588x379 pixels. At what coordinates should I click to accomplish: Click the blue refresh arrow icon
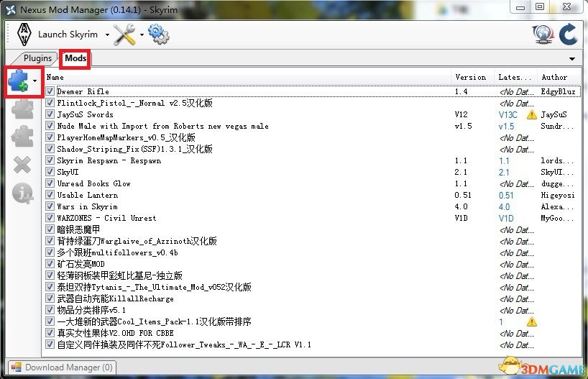pyautogui.click(x=568, y=35)
